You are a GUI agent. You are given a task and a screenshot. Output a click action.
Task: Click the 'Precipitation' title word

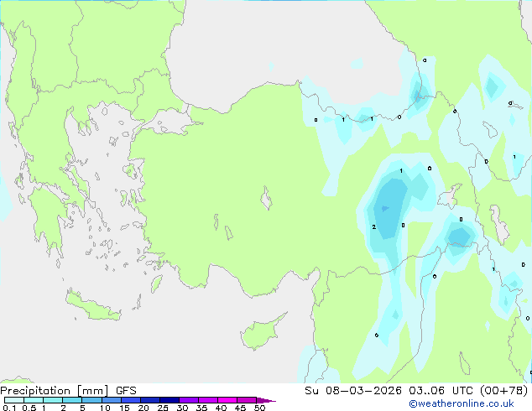pos(35,391)
